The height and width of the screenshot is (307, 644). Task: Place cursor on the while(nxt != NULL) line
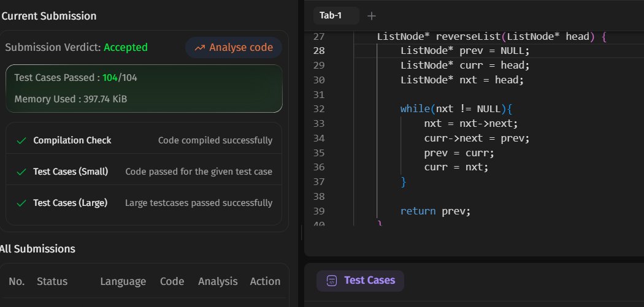point(457,109)
